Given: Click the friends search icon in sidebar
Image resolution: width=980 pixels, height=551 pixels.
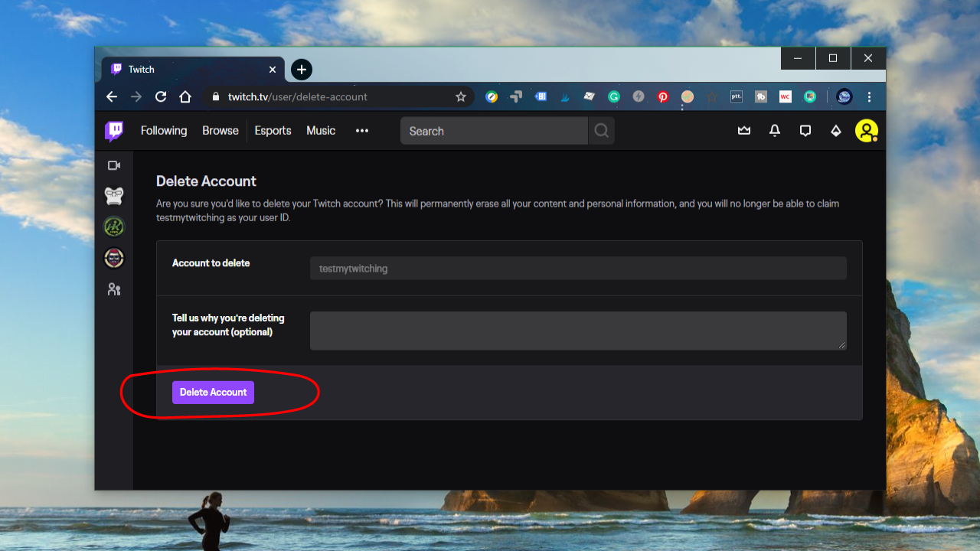Looking at the screenshot, I should point(114,289).
